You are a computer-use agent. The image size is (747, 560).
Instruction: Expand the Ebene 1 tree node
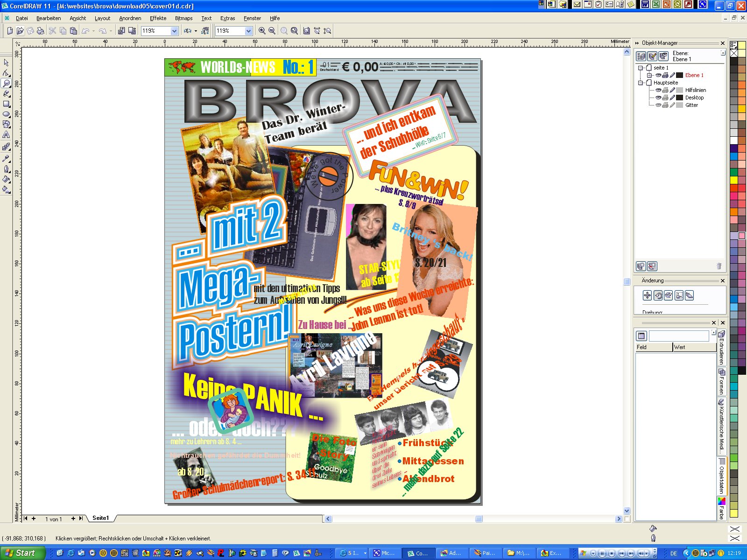point(649,75)
